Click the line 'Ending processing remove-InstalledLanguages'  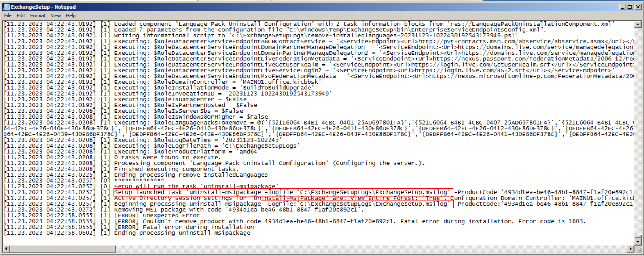tap(136, 175)
